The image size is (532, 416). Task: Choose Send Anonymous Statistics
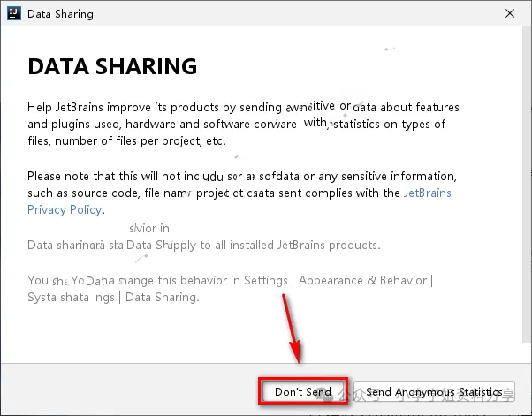434,391
